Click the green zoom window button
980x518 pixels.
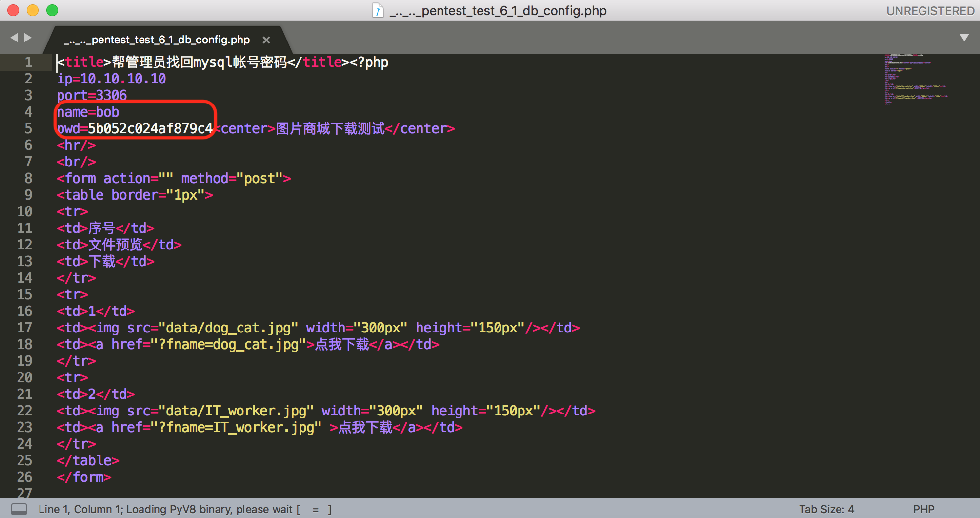[x=52, y=10]
